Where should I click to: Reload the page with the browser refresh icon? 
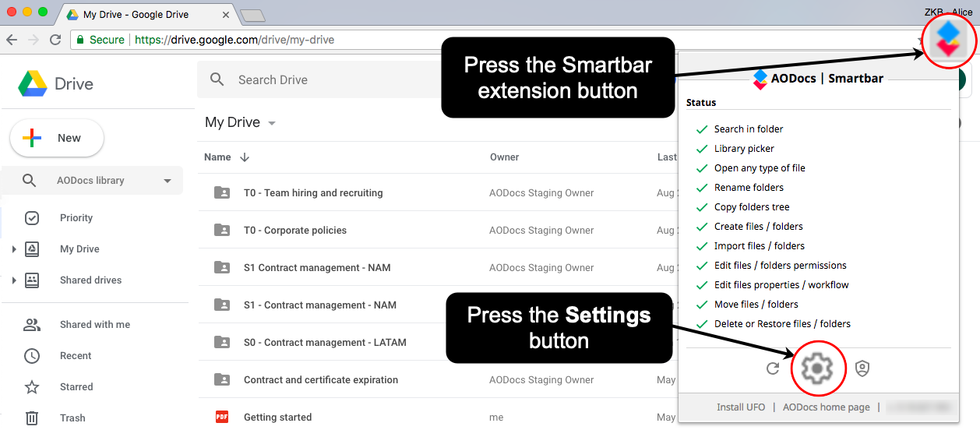click(x=55, y=40)
